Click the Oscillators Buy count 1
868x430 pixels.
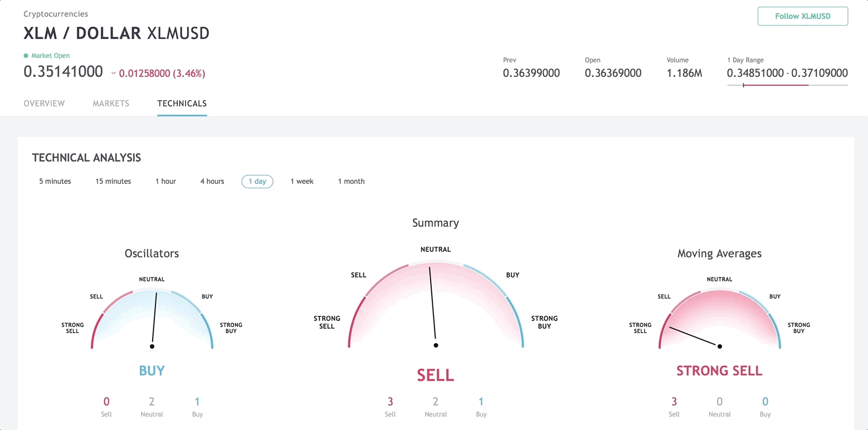click(197, 402)
